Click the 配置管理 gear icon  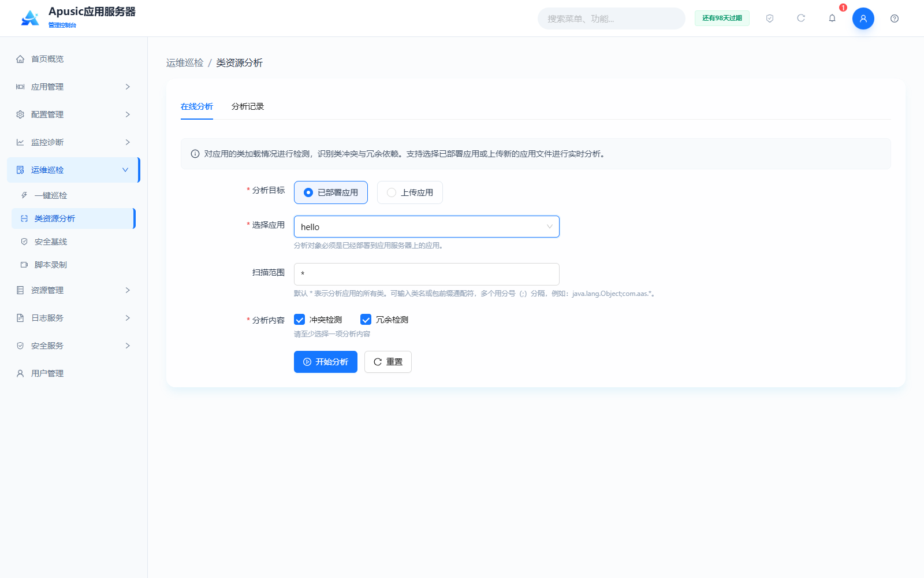20,114
